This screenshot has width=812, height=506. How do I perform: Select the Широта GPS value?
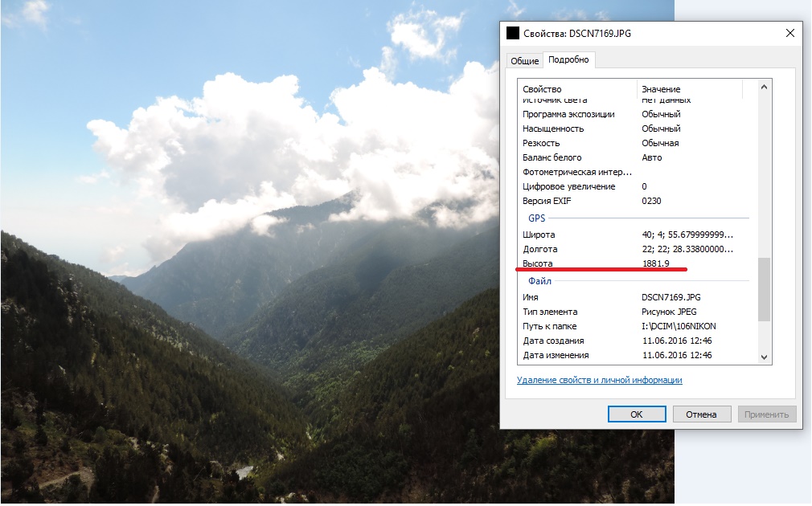[687, 235]
